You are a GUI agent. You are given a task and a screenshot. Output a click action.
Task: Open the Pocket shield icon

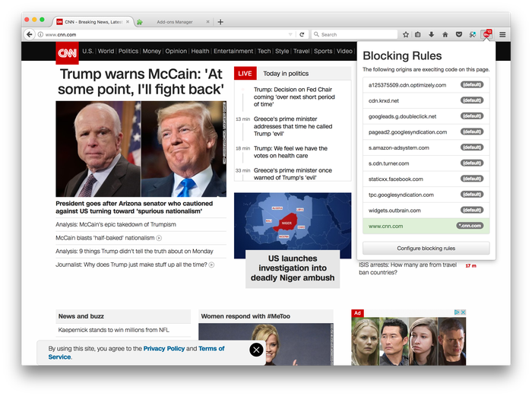(459, 34)
